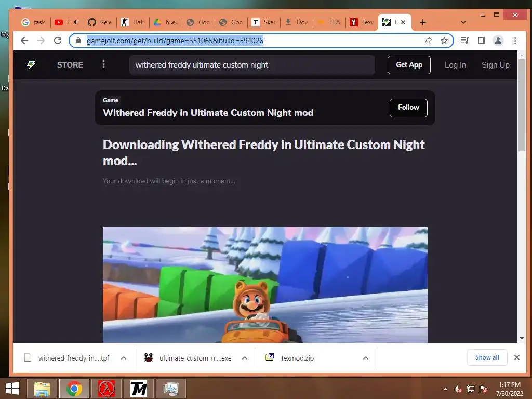Click the Sign Up link
The image size is (532, 399).
495,65
